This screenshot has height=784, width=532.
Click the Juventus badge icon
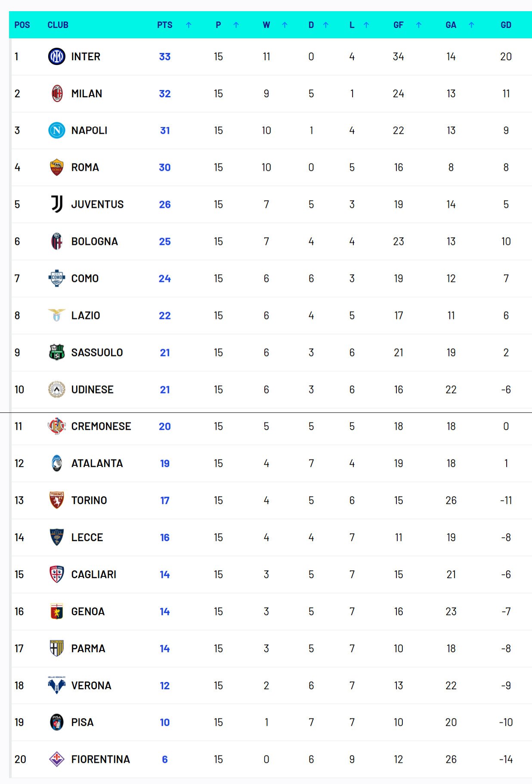point(56,205)
